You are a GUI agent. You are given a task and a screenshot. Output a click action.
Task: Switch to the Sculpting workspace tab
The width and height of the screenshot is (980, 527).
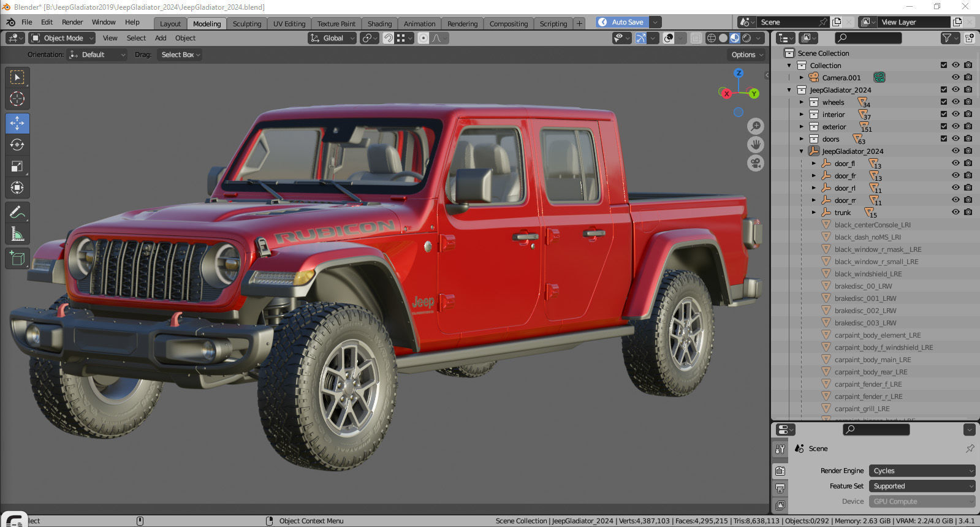click(x=247, y=24)
